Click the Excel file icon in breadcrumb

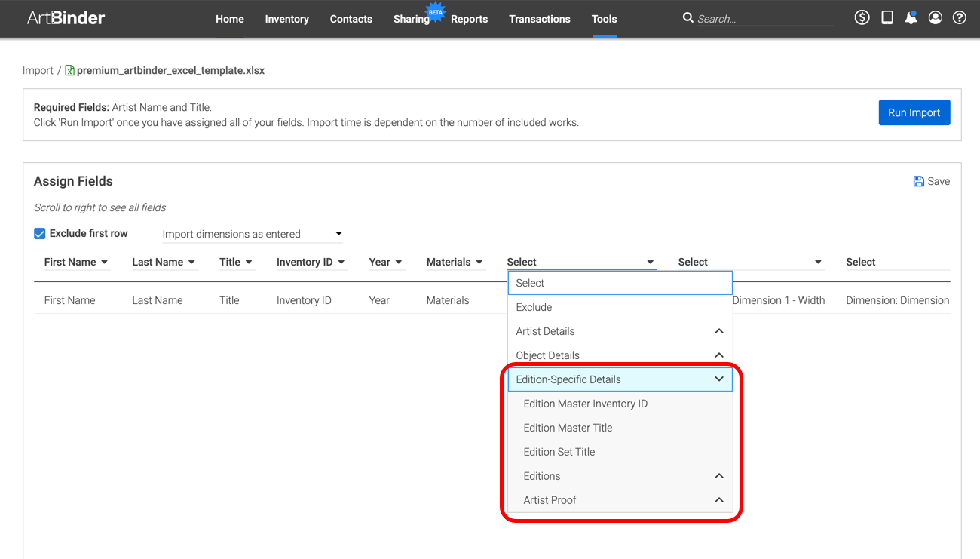point(70,70)
